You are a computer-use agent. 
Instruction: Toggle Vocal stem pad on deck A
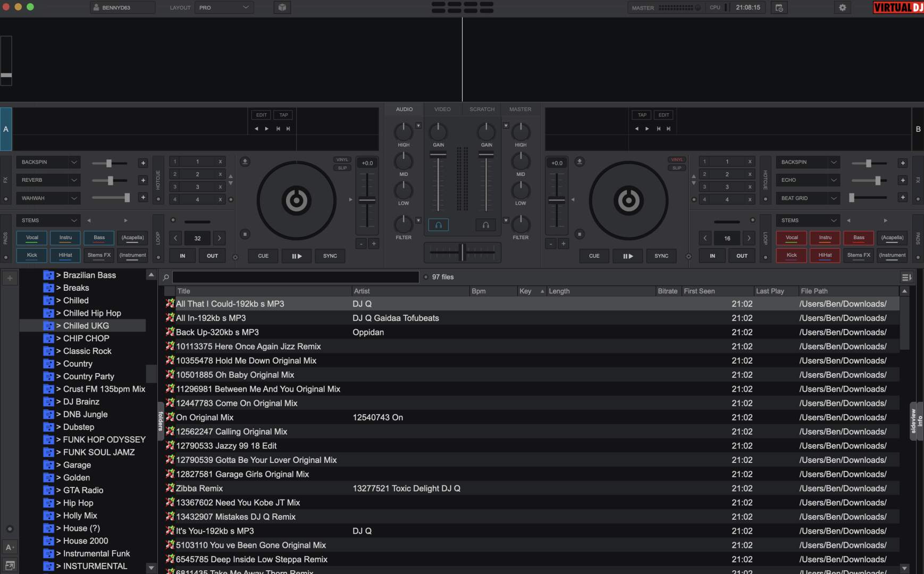tap(32, 238)
